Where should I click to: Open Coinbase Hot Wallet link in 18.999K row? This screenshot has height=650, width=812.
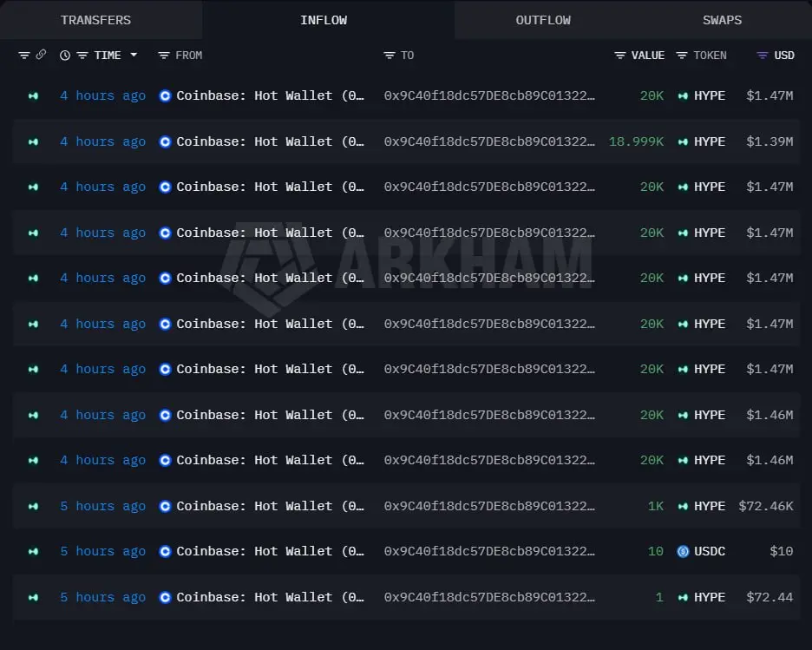271,141
